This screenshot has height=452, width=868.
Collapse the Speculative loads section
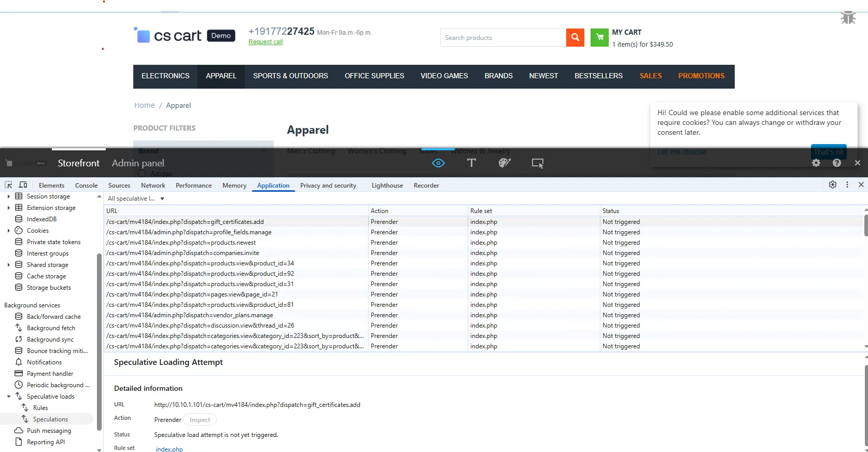(x=8, y=397)
